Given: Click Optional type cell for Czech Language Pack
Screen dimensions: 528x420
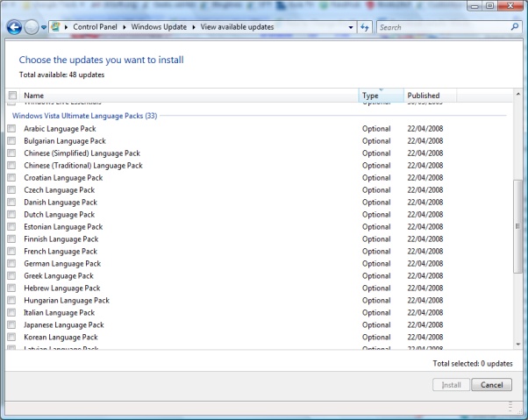Looking at the screenshot, I should coord(376,189).
